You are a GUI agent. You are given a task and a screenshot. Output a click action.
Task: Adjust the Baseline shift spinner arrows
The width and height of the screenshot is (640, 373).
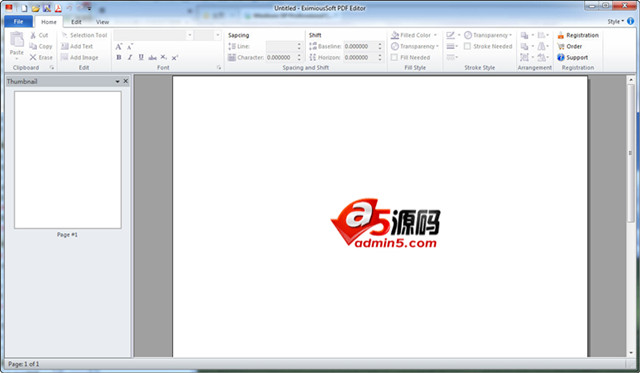click(380, 46)
